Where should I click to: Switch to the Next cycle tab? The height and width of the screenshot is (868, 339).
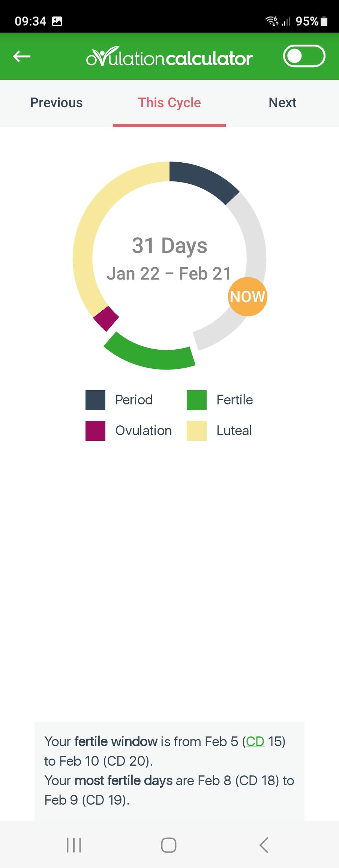coord(282,103)
